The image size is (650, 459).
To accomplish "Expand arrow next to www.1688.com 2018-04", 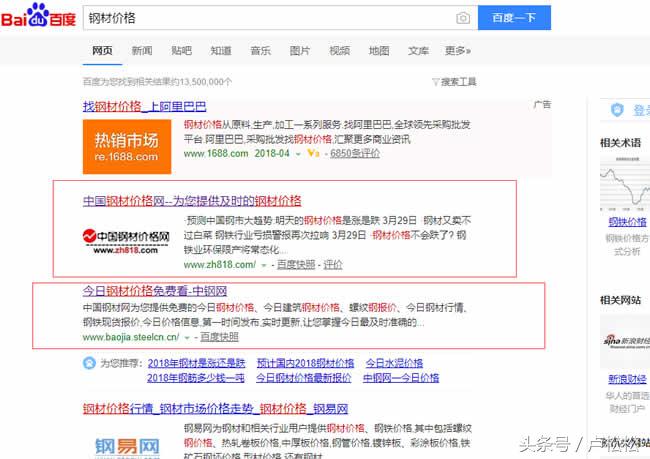I will tap(298, 154).
